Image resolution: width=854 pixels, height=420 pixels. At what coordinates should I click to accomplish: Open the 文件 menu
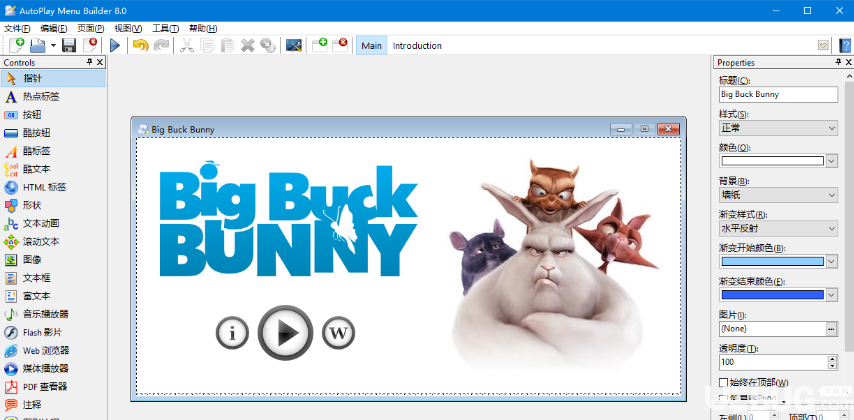pyautogui.click(x=17, y=28)
